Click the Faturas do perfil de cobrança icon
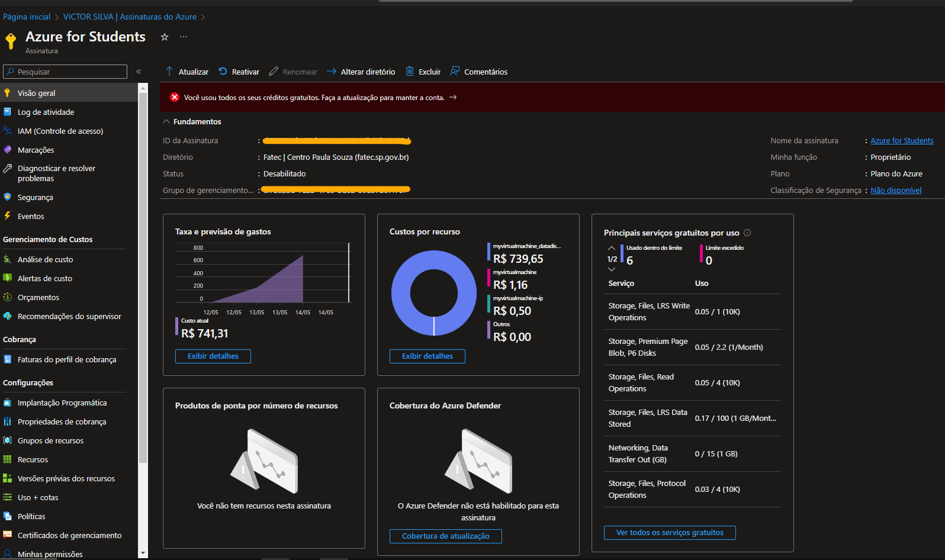Image resolution: width=945 pixels, height=560 pixels. point(8,359)
